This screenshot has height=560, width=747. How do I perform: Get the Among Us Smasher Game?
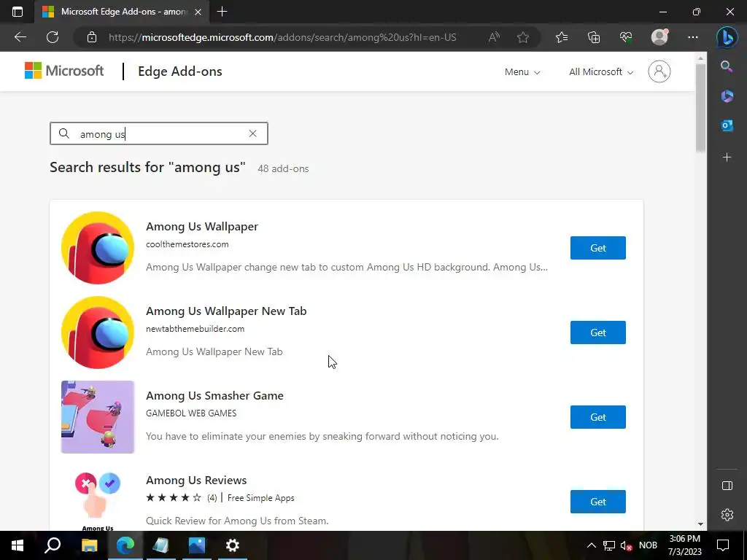pyautogui.click(x=598, y=417)
